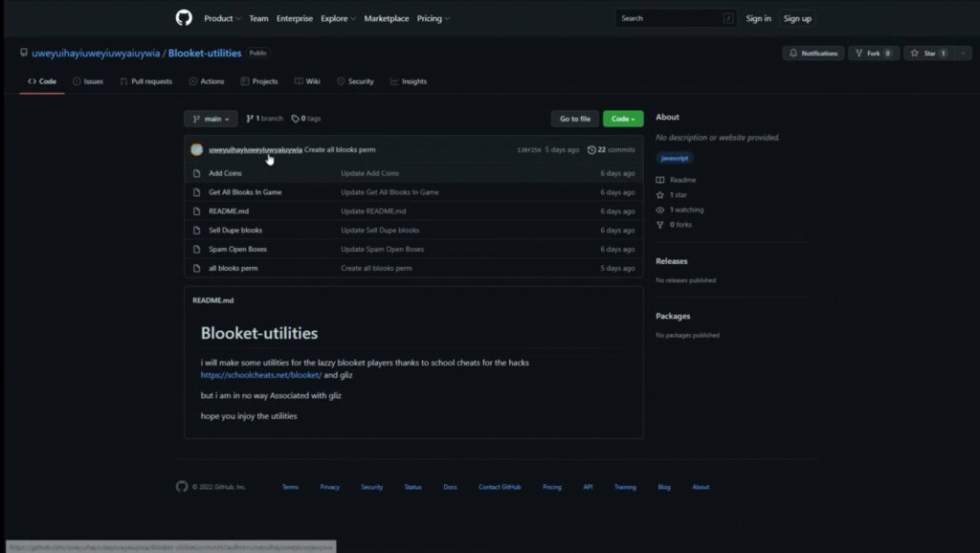Click the javascript topic tag
The width and height of the screenshot is (980, 553).
(x=675, y=158)
